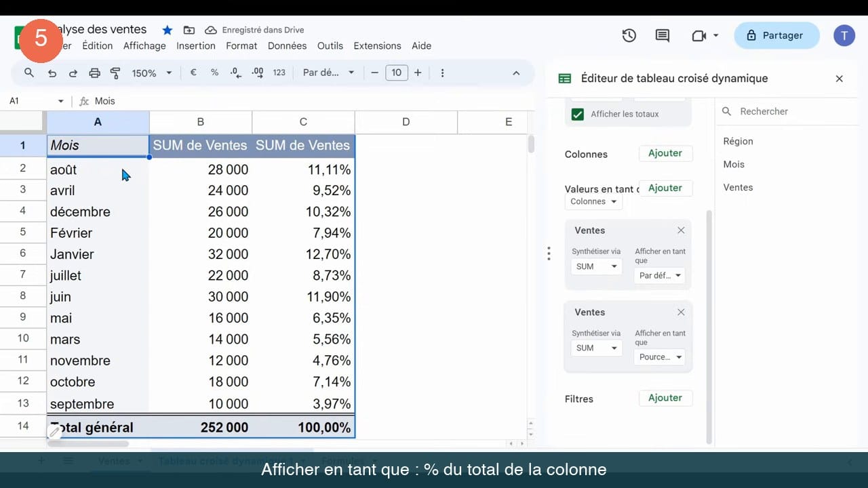This screenshot has width=868, height=488.
Task: Open the 150% zoom dropdown
Action: pyautogui.click(x=151, y=73)
